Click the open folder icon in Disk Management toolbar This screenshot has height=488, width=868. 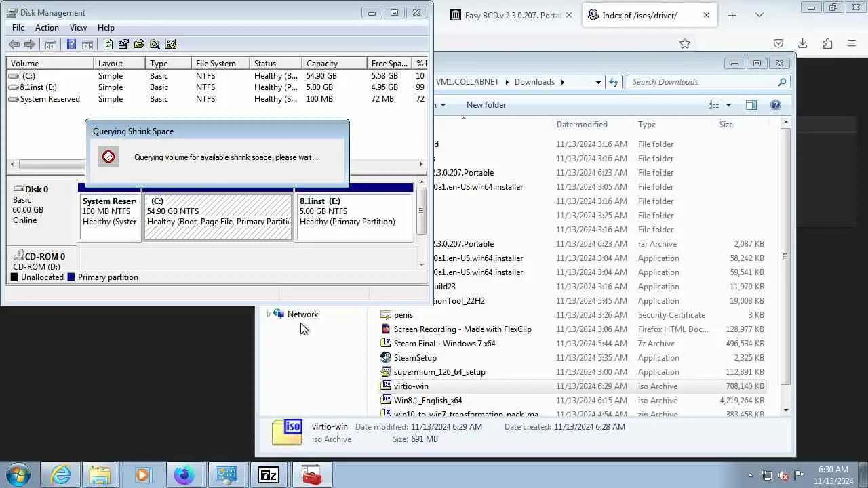click(x=139, y=45)
